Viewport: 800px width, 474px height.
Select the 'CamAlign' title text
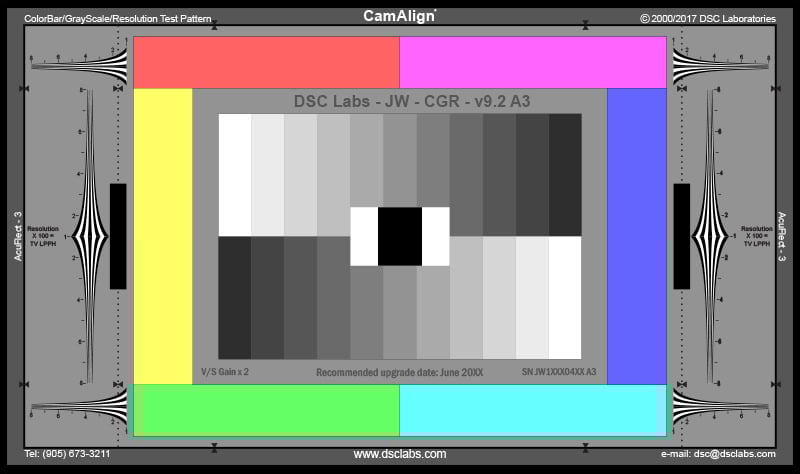click(399, 16)
